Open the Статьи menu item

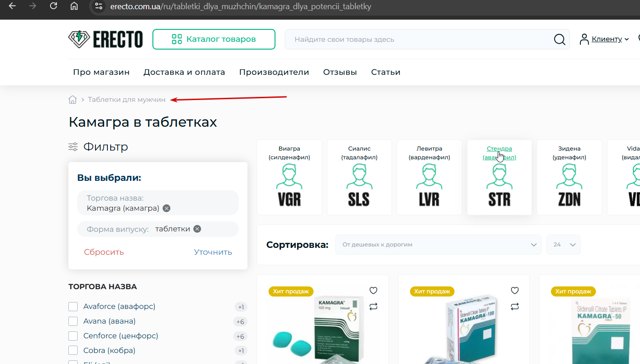click(386, 72)
